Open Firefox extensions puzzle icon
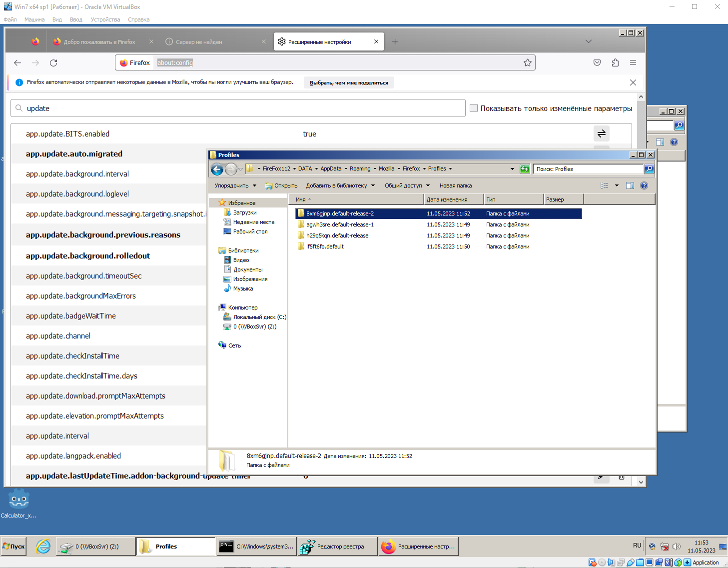Image resolution: width=728 pixels, height=568 pixels. point(615,62)
